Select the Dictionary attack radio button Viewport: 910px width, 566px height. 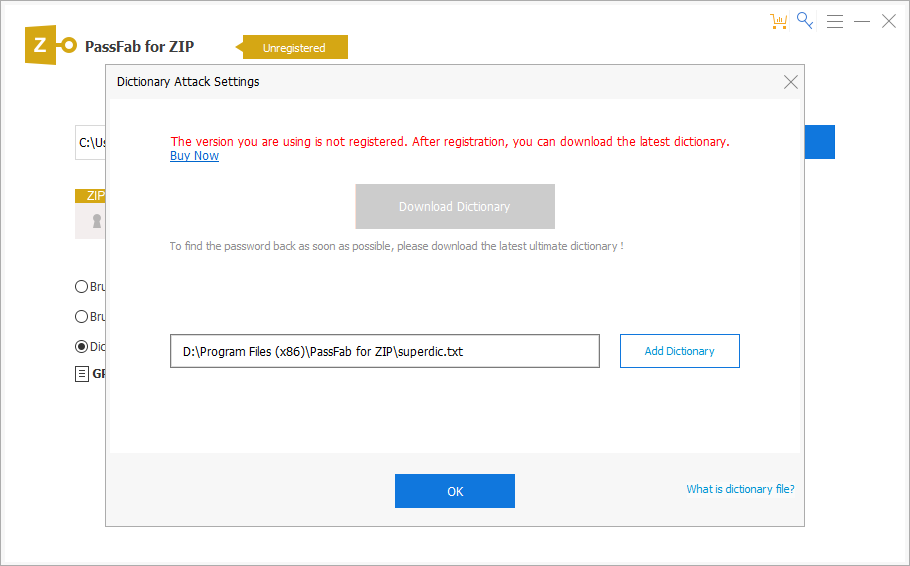click(x=81, y=347)
